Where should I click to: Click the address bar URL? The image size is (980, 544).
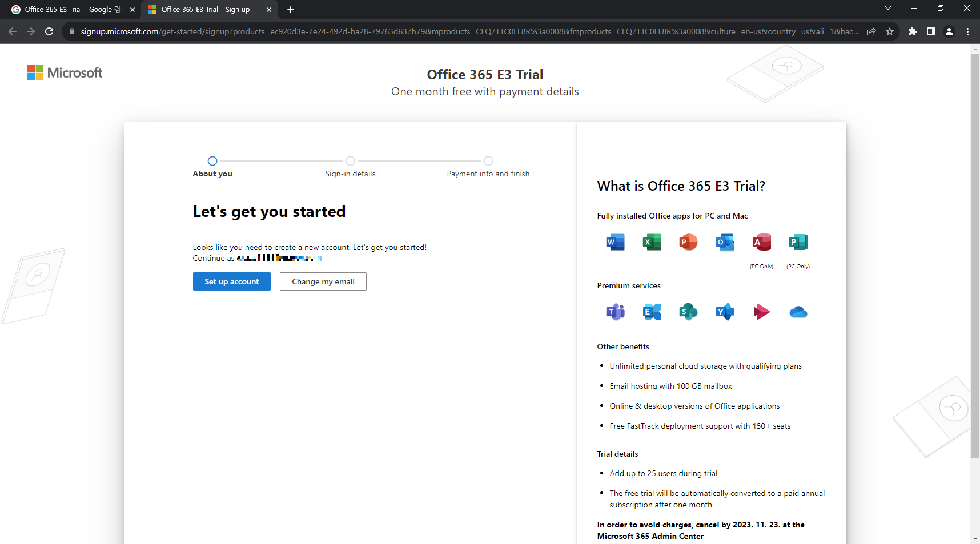(469, 31)
